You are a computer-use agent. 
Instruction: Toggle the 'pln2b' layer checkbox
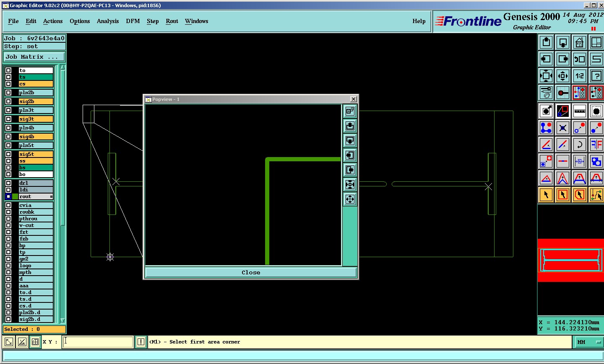pos(8,93)
